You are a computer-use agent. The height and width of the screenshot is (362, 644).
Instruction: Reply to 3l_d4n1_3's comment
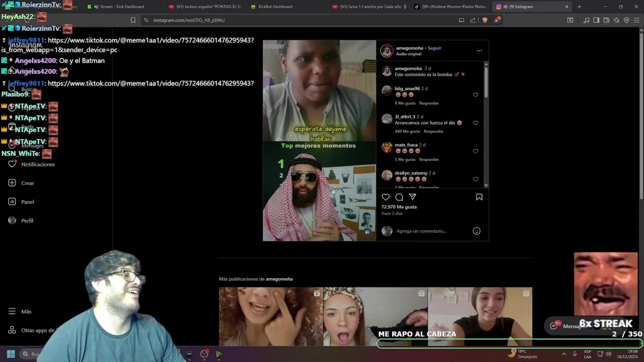click(x=434, y=131)
